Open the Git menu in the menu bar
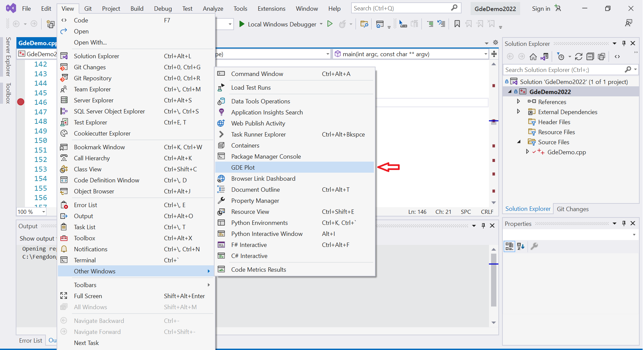The image size is (644, 350). coord(88,8)
